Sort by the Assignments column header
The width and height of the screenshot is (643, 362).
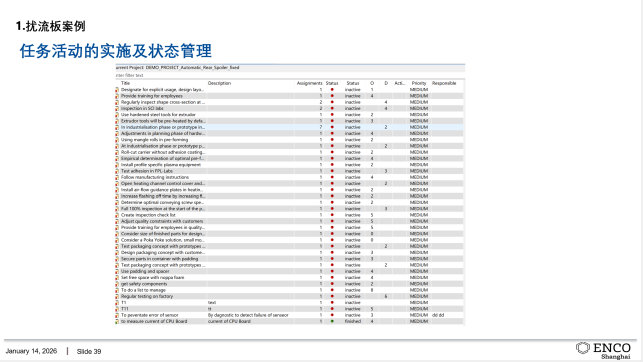point(310,83)
